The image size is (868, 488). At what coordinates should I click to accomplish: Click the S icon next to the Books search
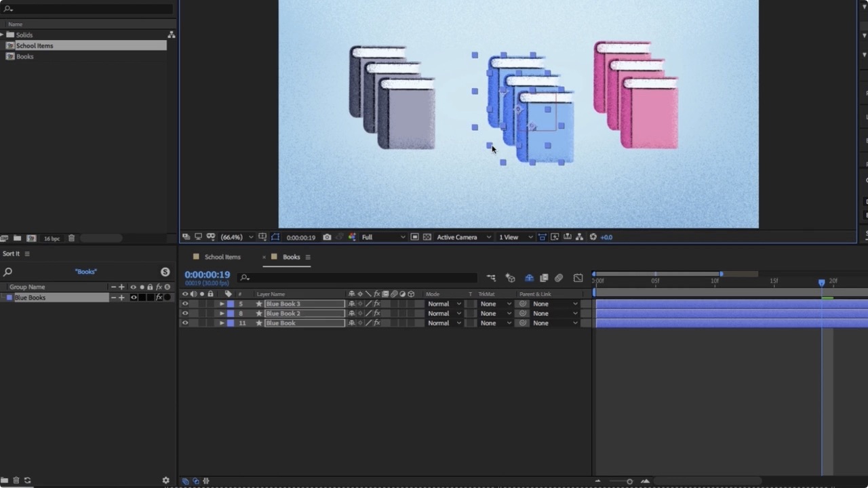[165, 271]
